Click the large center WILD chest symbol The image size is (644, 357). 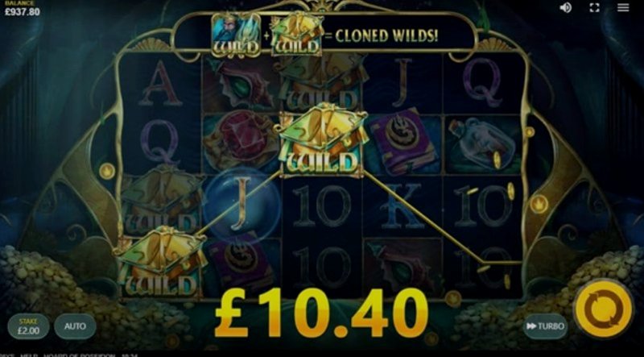click(323, 140)
